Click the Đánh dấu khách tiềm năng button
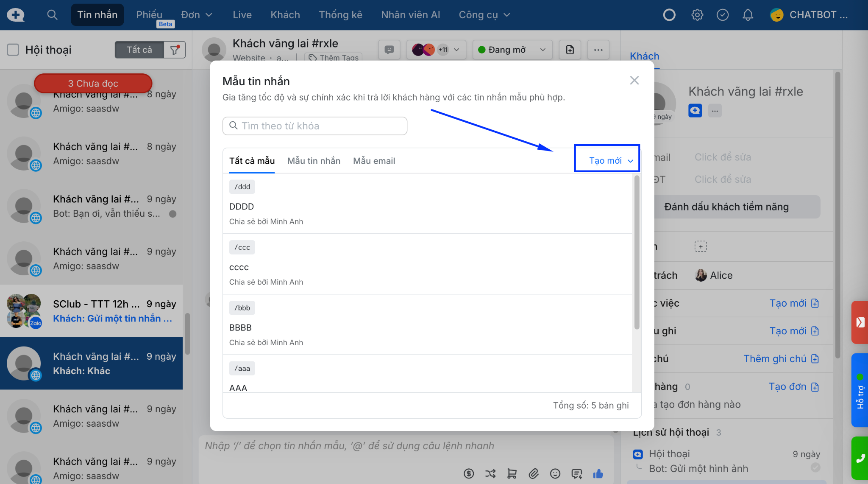This screenshot has width=868, height=484. [x=726, y=207]
